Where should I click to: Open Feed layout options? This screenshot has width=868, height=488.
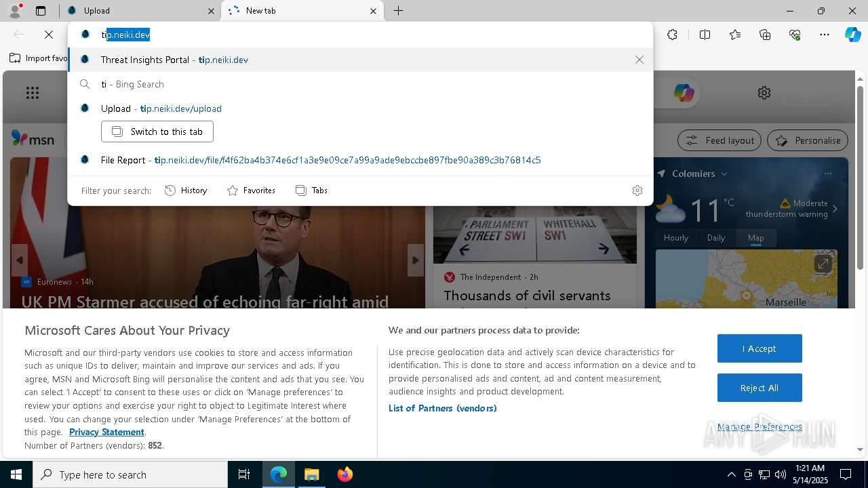[x=719, y=140]
